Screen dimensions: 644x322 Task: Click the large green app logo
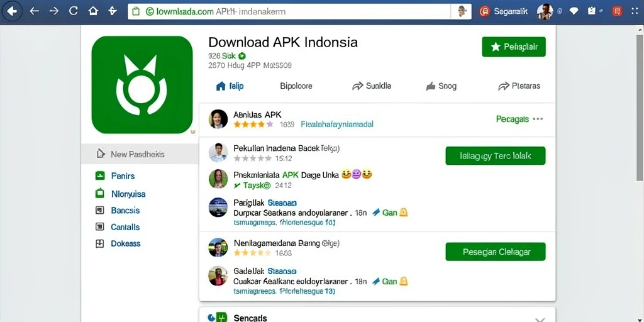(x=142, y=85)
